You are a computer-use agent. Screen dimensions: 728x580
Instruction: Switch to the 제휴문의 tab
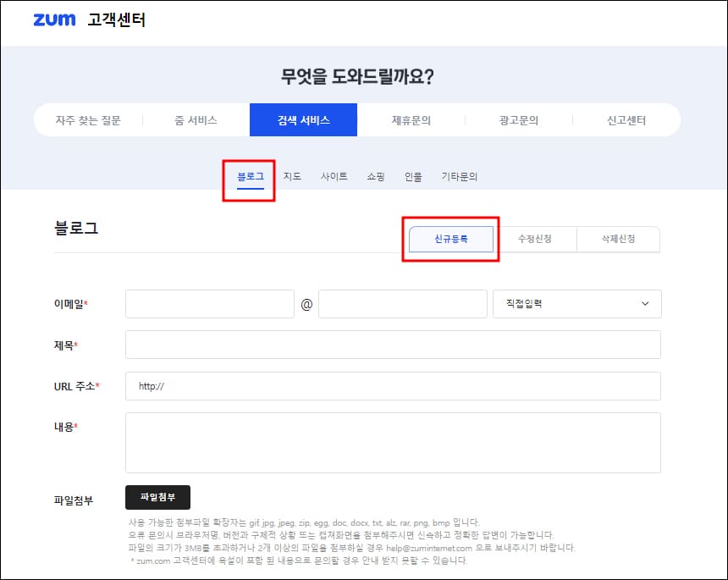coord(412,119)
